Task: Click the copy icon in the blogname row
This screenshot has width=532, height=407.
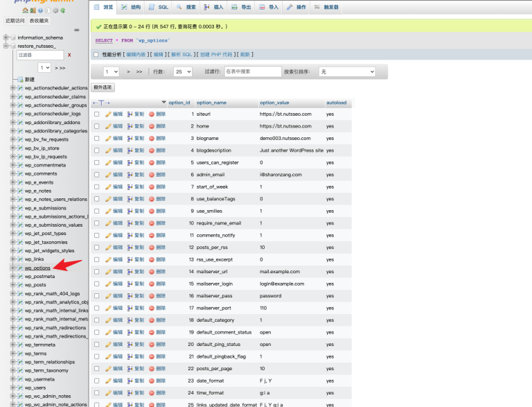Action: point(130,138)
